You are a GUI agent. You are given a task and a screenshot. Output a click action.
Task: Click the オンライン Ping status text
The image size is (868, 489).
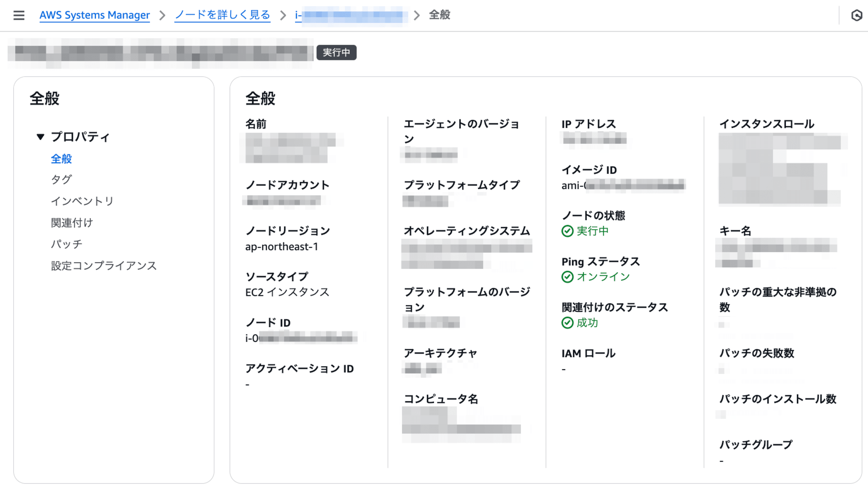[603, 277]
